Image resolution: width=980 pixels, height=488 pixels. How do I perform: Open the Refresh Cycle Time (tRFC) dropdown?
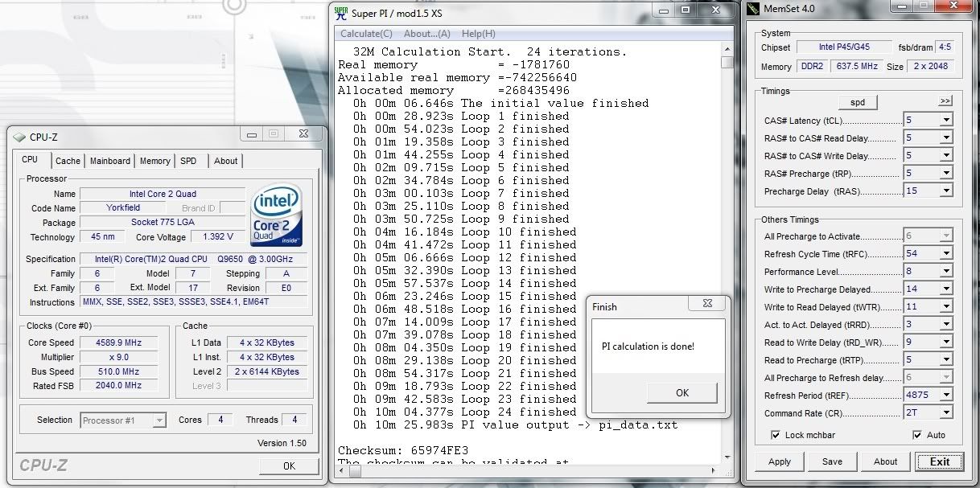946,253
